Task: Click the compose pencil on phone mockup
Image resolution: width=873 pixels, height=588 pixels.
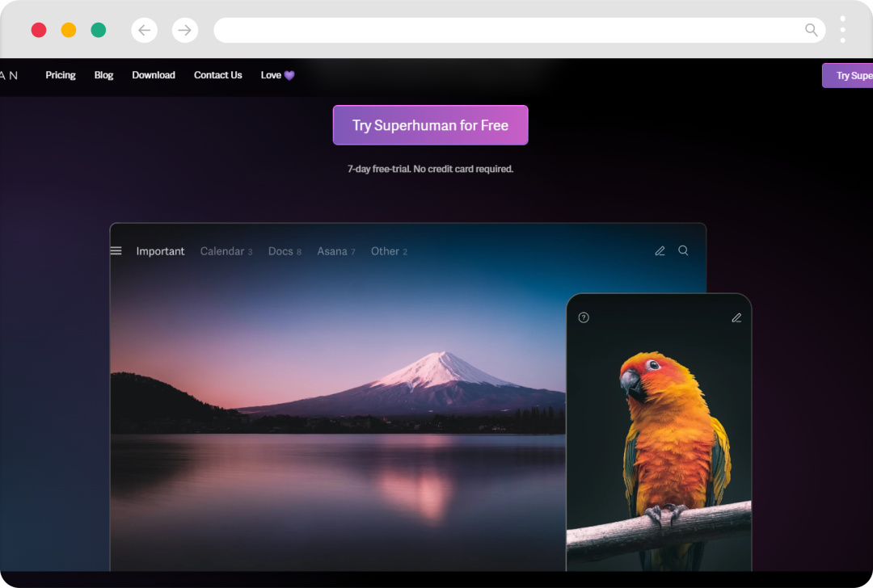Action: point(736,317)
